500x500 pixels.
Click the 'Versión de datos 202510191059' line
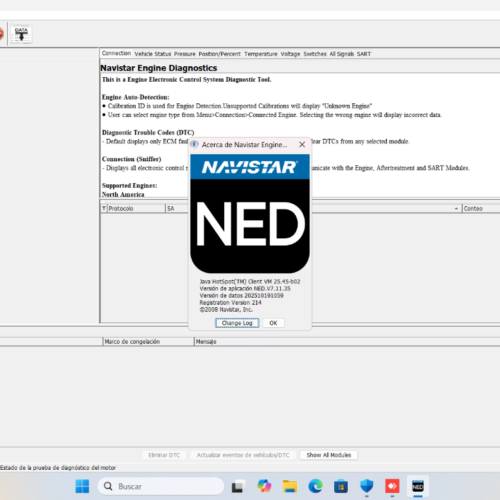[x=241, y=296]
